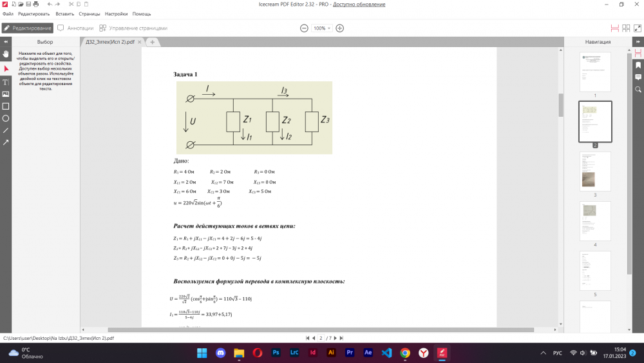Go to the previous page
This screenshot has width=644, height=363.
(314, 338)
